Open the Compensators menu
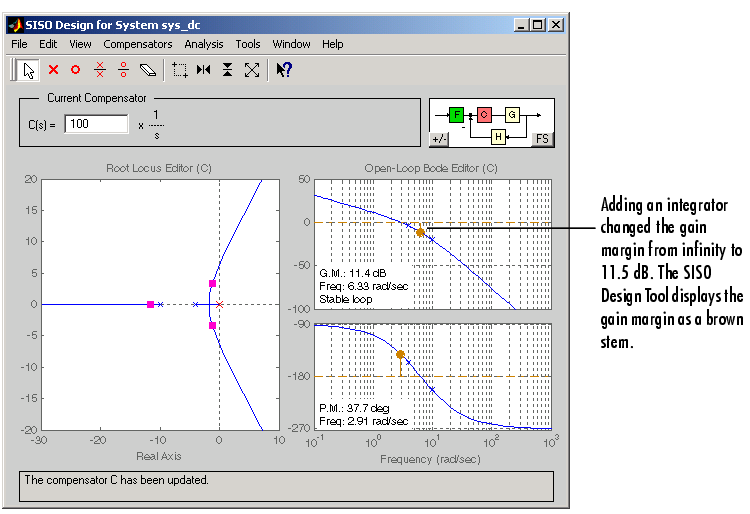The image size is (750, 514). click(138, 44)
